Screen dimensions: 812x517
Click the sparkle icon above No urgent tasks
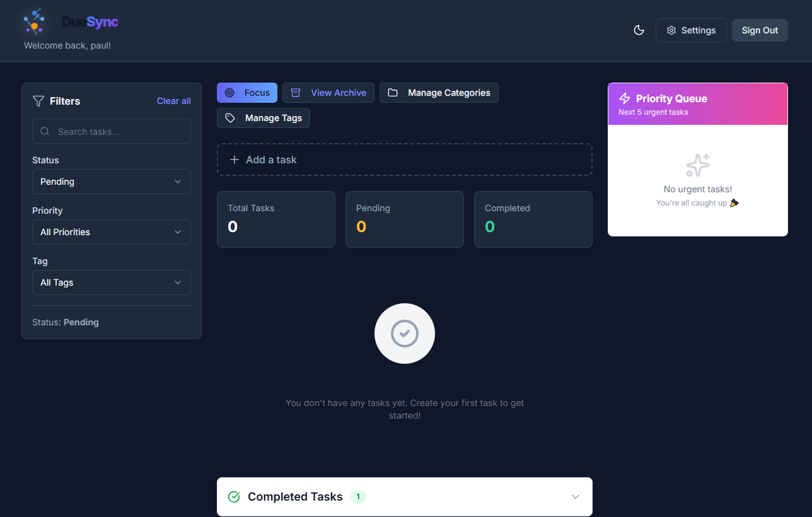[x=697, y=165]
